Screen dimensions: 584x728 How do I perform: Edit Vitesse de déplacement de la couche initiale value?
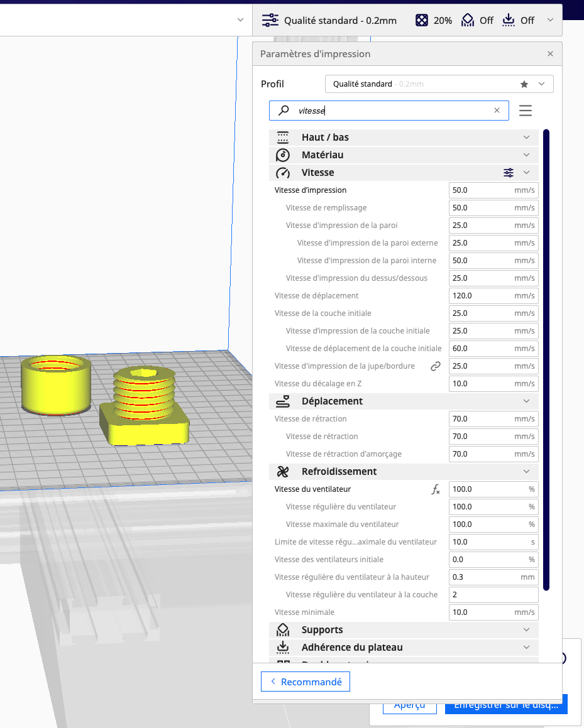[x=493, y=349]
